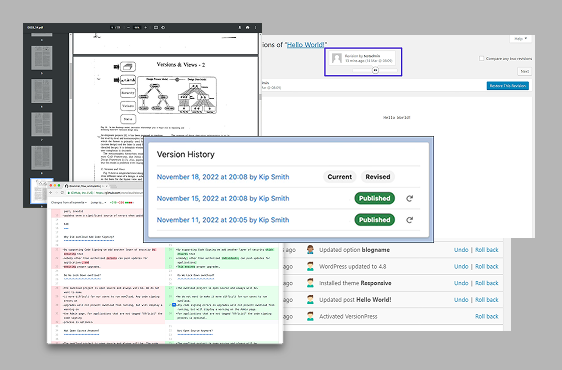The width and height of the screenshot is (562, 370).
Task: Click yellow minimize button of GitHub browser window
Action: pyautogui.click(x=55, y=185)
